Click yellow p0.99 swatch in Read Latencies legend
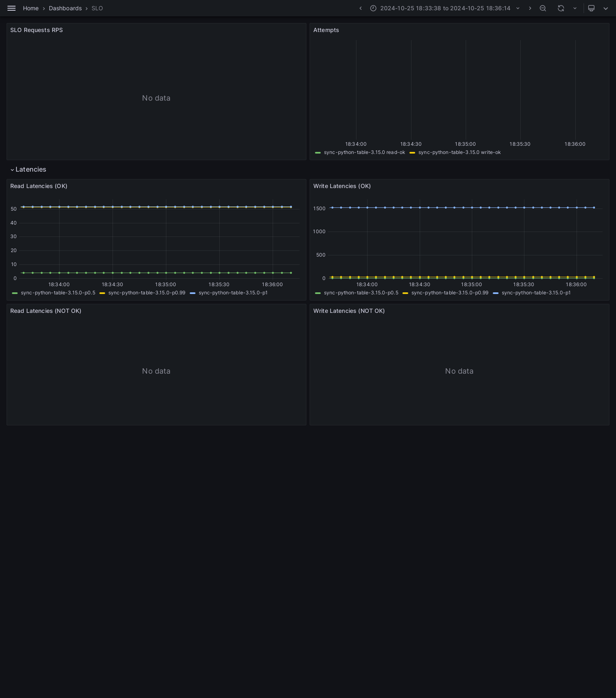The height and width of the screenshot is (698, 616). 102,293
